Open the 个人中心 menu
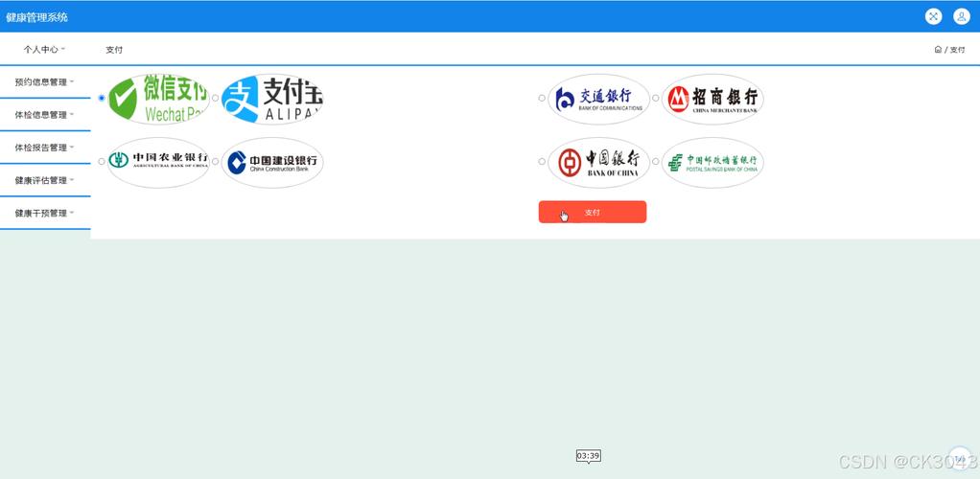980x479 pixels. 45,49
